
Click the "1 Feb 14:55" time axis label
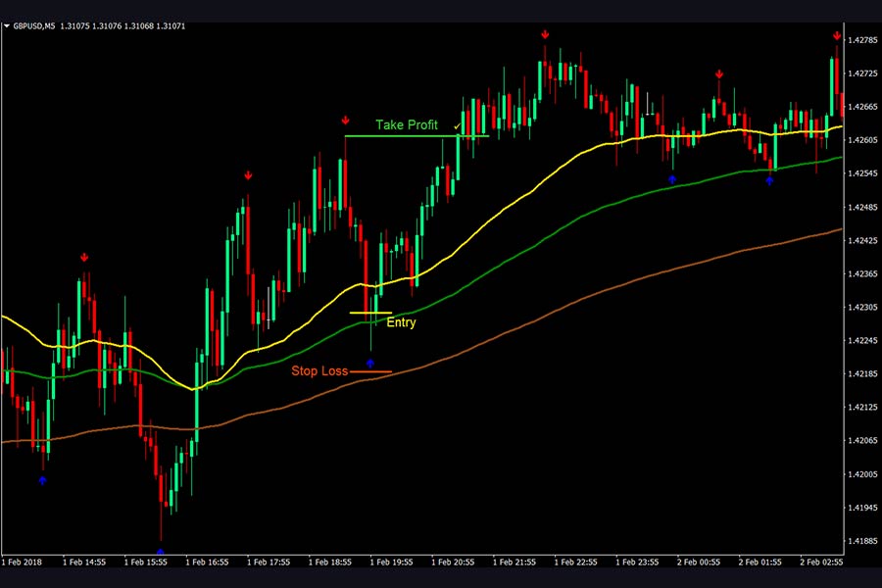[84, 563]
